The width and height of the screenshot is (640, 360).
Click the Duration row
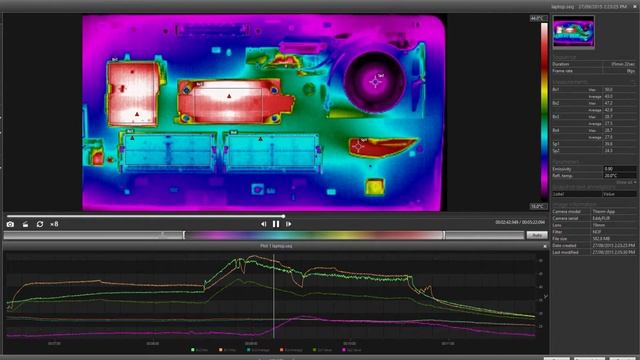click(x=594, y=64)
